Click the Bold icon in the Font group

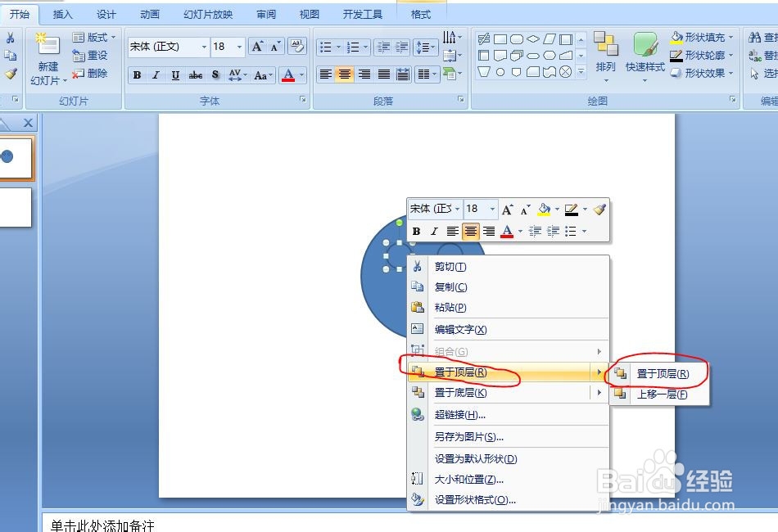pyautogui.click(x=137, y=75)
